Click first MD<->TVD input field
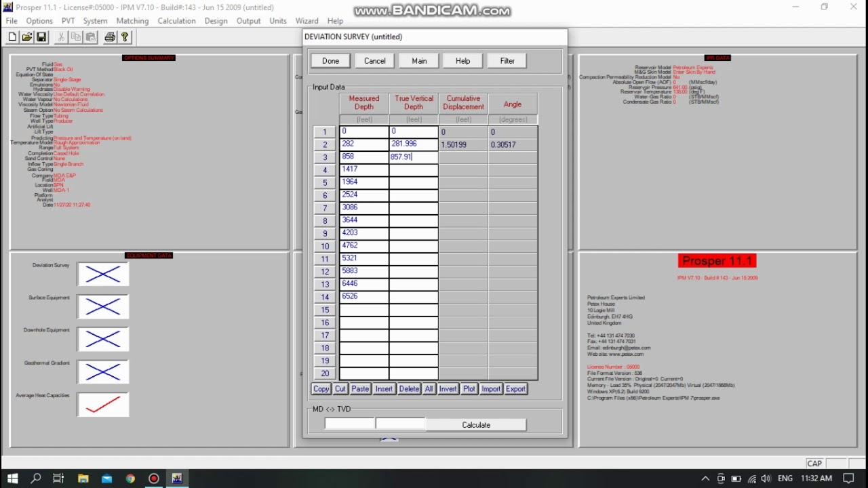Image resolution: width=868 pixels, height=488 pixels. [x=350, y=424]
